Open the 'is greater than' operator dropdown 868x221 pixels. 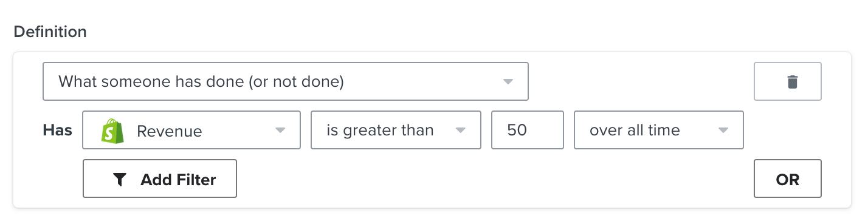pyautogui.click(x=396, y=130)
